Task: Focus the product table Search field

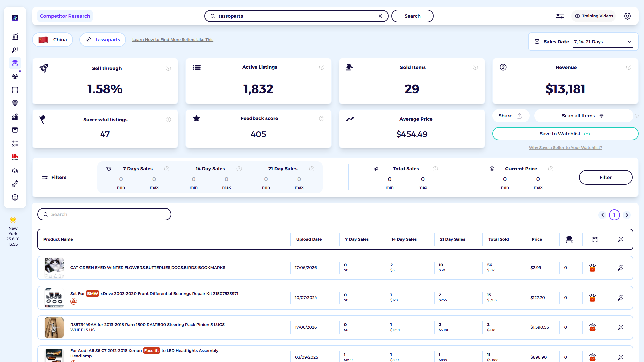Action: [x=104, y=215]
